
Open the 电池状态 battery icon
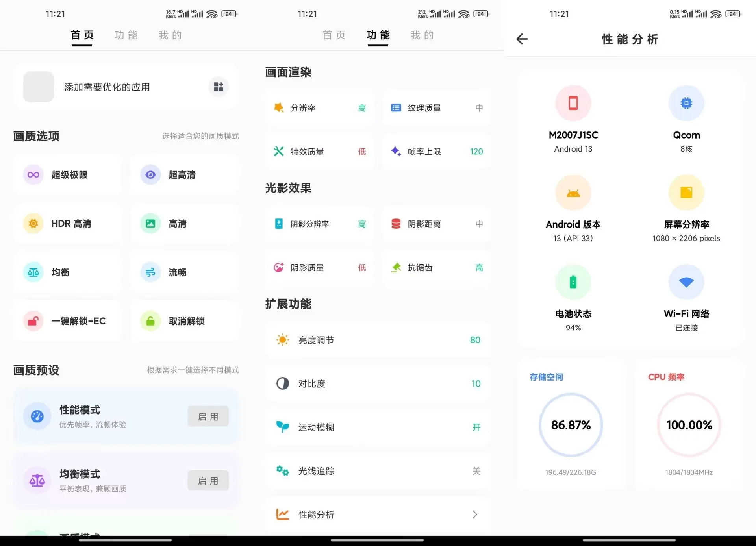pyautogui.click(x=573, y=282)
